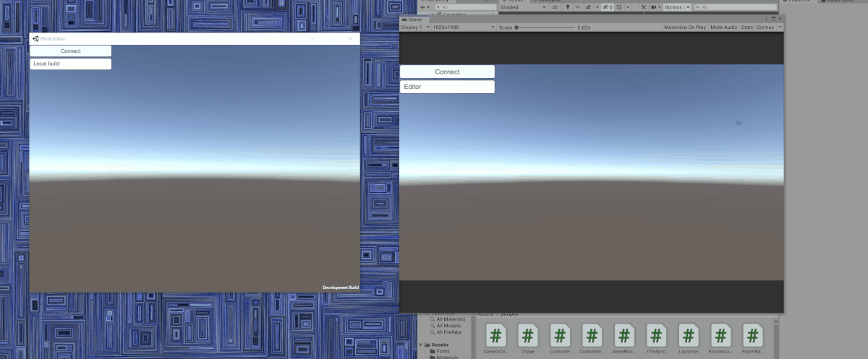This screenshot has width=868, height=359.
Task: Close the Game window panel
Action: point(780,19)
